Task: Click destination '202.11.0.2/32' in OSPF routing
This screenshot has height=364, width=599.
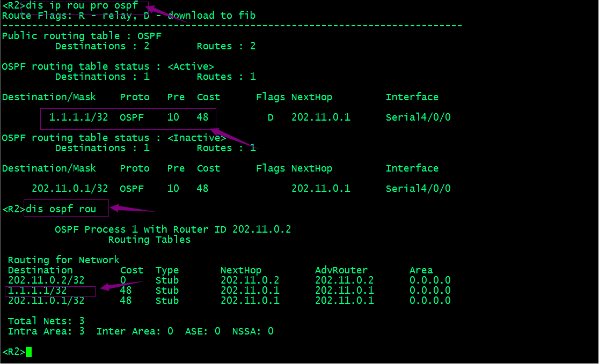Action: [x=46, y=280]
